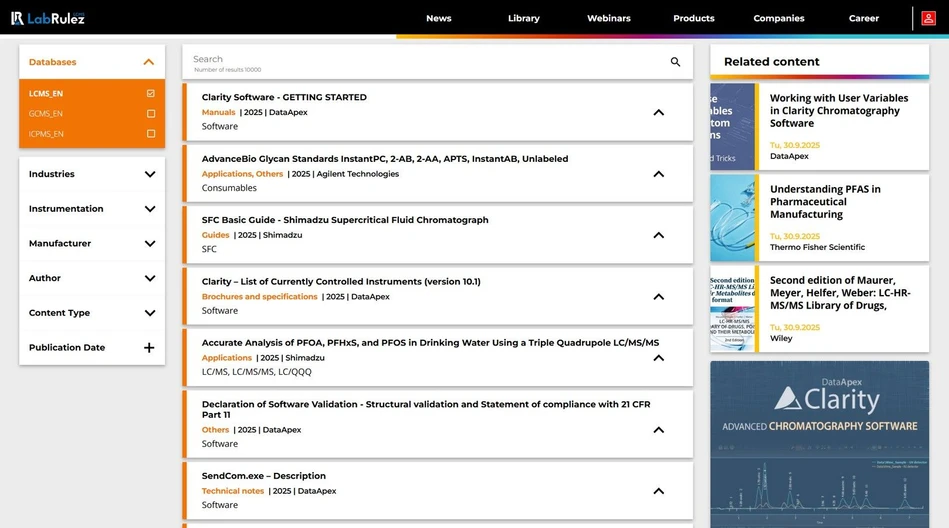Collapse the Databases filter section
949x528 pixels.
149,62
